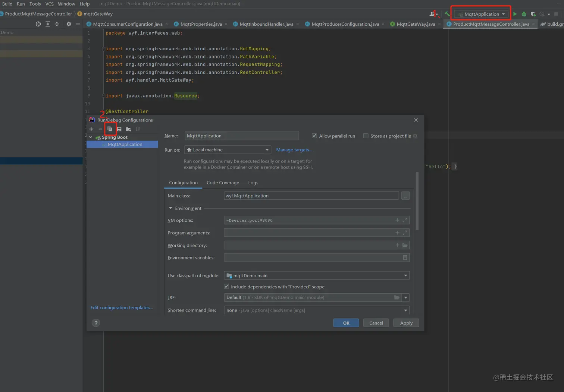564x392 pixels.
Task: Open Shorten command line dropdown
Action: click(x=317, y=310)
